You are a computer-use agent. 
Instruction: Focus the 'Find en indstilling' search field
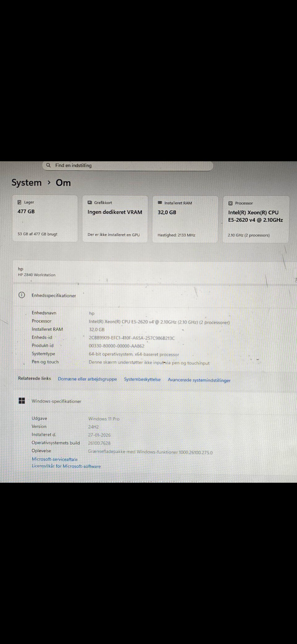127,166
